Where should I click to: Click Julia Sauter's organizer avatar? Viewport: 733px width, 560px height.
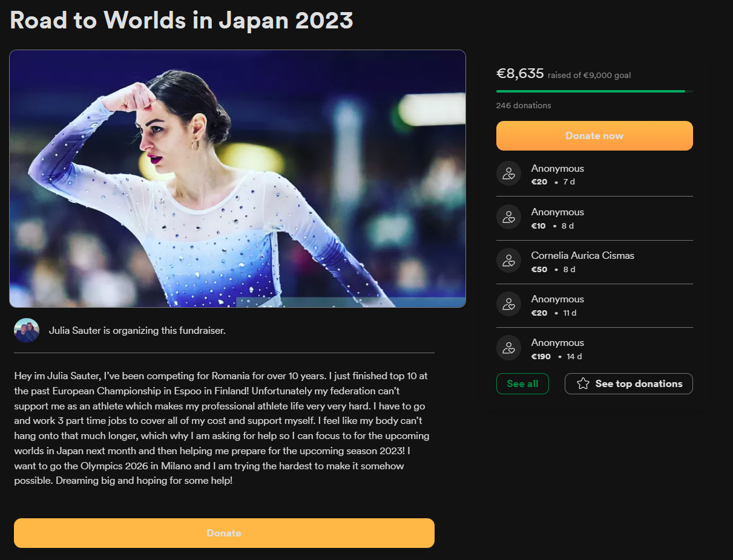[27, 331]
